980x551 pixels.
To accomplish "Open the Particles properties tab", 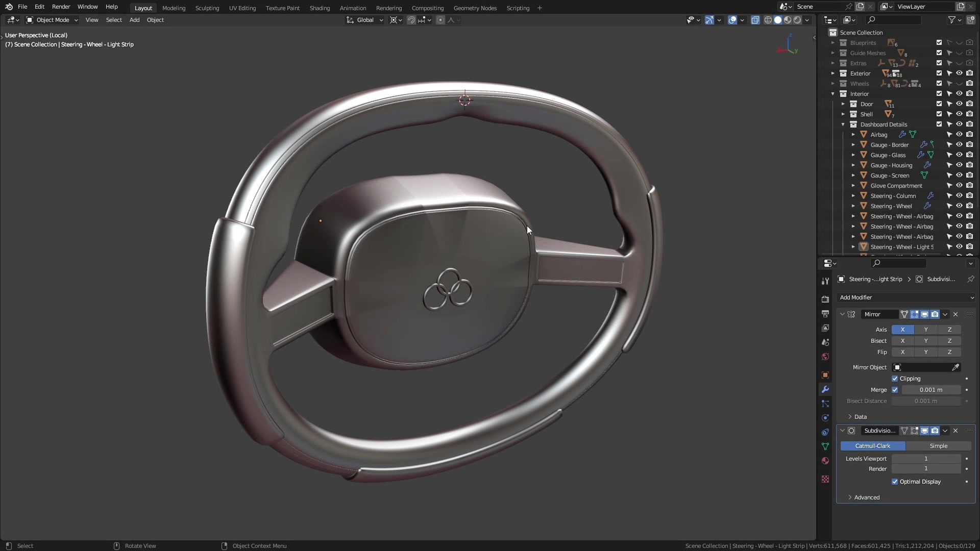I will (x=825, y=404).
